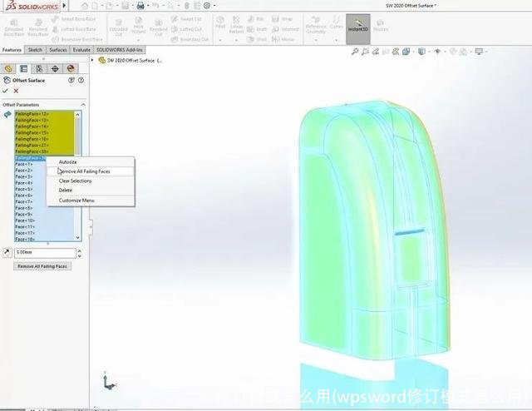Cancel Offset Surface with the red X

(16, 91)
